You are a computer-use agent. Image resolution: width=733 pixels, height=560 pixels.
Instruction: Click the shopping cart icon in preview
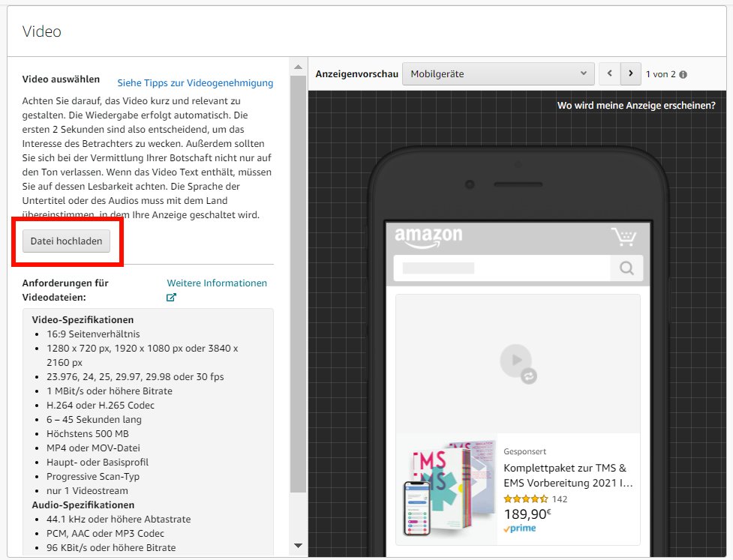click(623, 236)
